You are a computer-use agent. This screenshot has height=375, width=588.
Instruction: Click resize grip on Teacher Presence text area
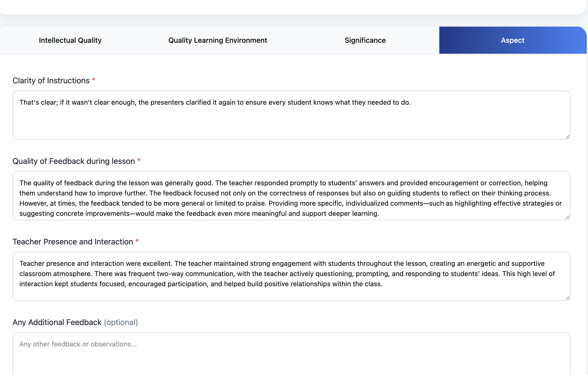(567, 298)
